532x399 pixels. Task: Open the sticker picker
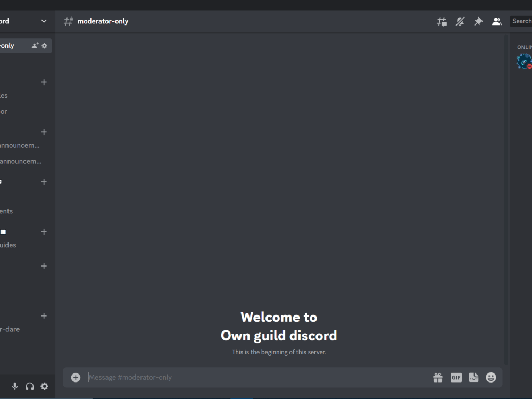473,377
